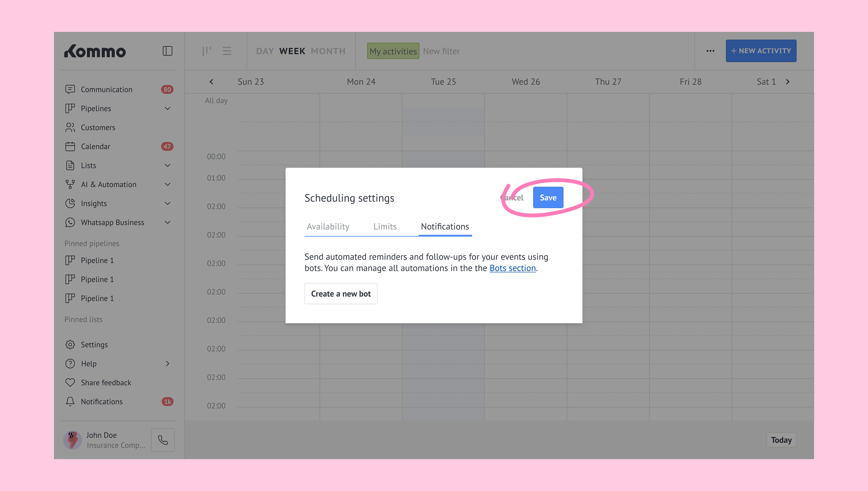The height and width of the screenshot is (491, 868).
Task: Expand Help submenu arrow
Action: pos(168,363)
